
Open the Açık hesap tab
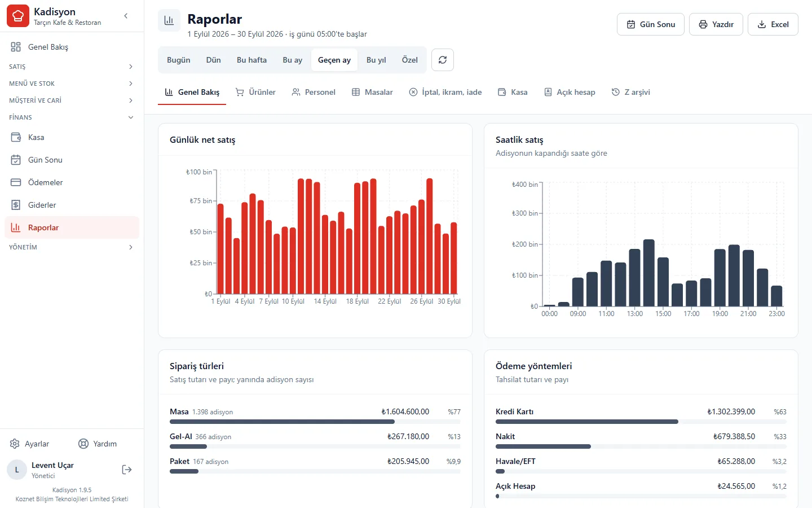570,92
